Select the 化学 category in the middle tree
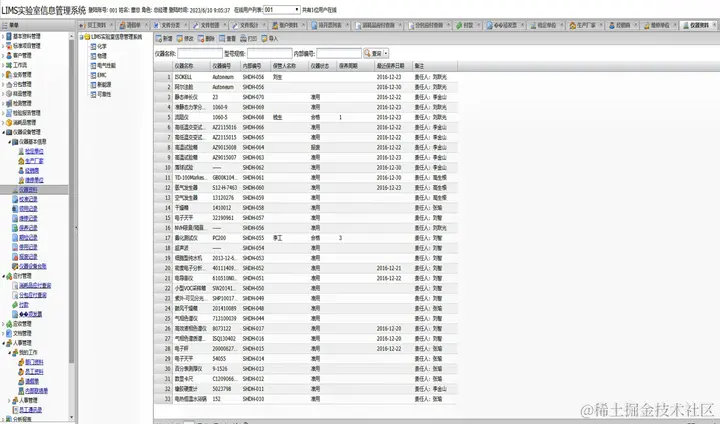The width and height of the screenshot is (720, 424). pyautogui.click(x=102, y=46)
